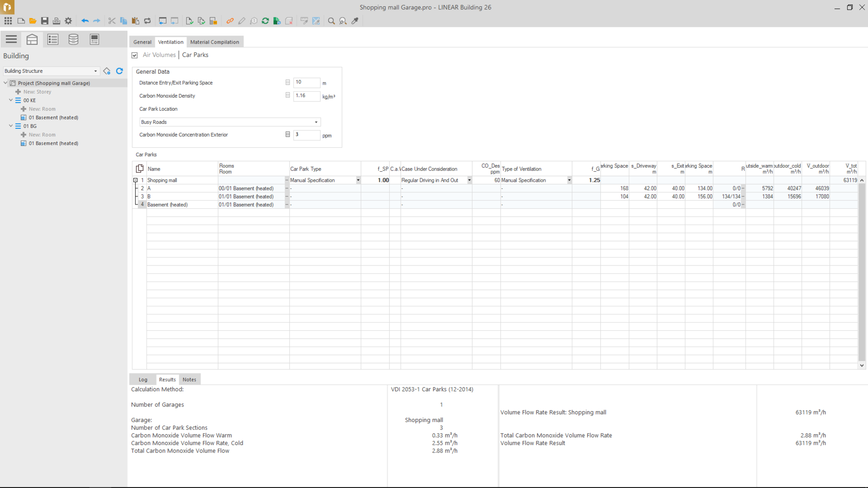Image resolution: width=868 pixels, height=488 pixels.
Task: Click New: Storey in building tree
Action: click(37, 92)
